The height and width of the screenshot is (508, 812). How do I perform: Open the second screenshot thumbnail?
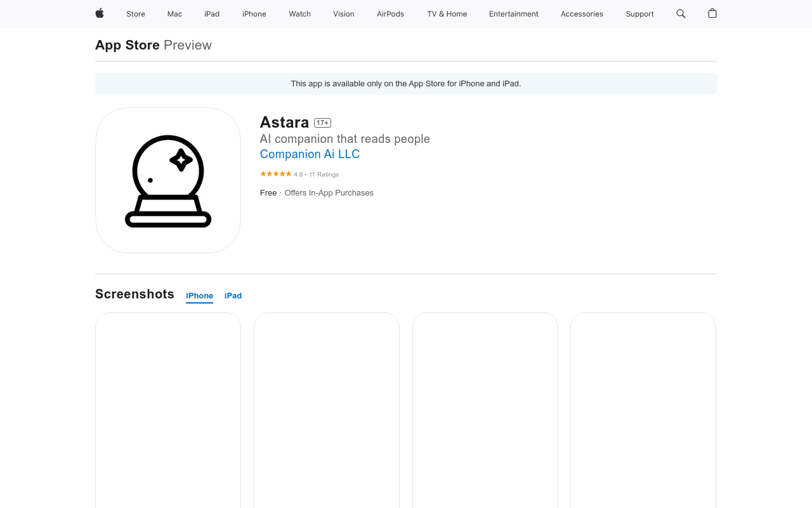pyautogui.click(x=327, y=410)
